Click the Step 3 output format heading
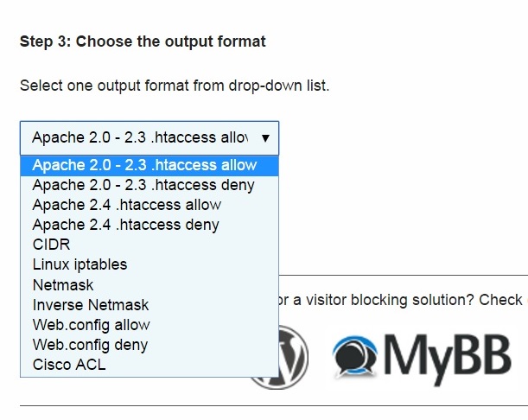Image resolution: width=528 pixels, height=420 pixels. tap(143, 41)
